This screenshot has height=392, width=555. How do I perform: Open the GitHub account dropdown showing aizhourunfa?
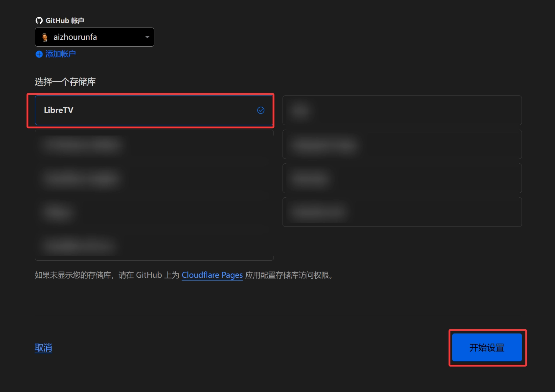click(x=94, y=37)
